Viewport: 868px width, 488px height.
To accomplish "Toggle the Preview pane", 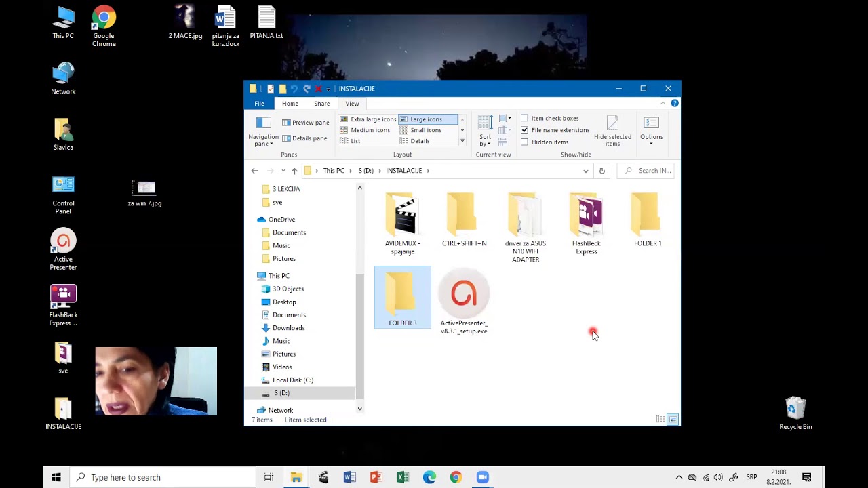I will pos(306,123).
